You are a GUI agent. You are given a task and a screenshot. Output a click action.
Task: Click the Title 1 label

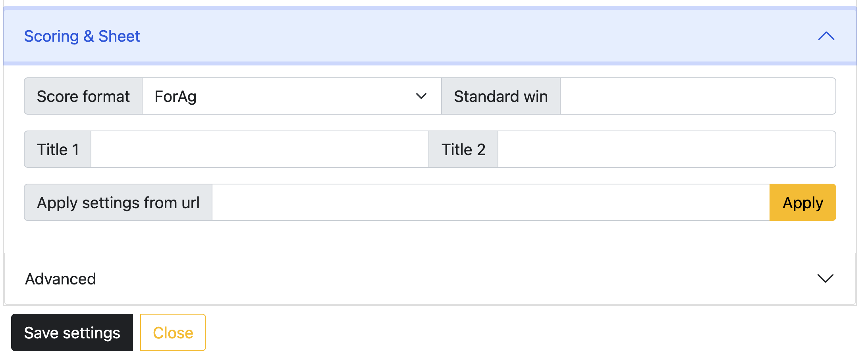click(58, 149)
